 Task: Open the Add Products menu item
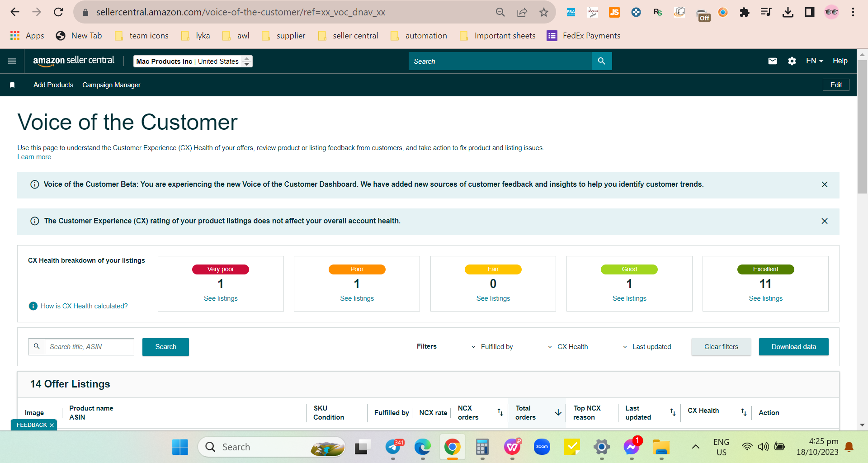click(53, 85)
